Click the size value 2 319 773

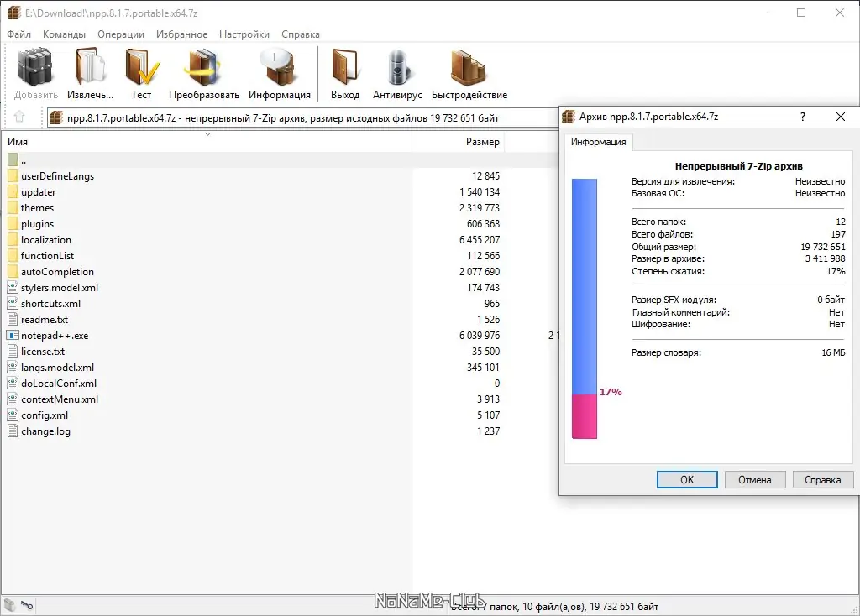(x=480, y=207)
